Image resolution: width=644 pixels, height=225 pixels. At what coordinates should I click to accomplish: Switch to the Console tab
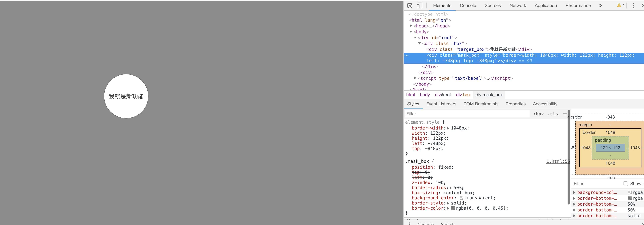[x=468, y=5]
